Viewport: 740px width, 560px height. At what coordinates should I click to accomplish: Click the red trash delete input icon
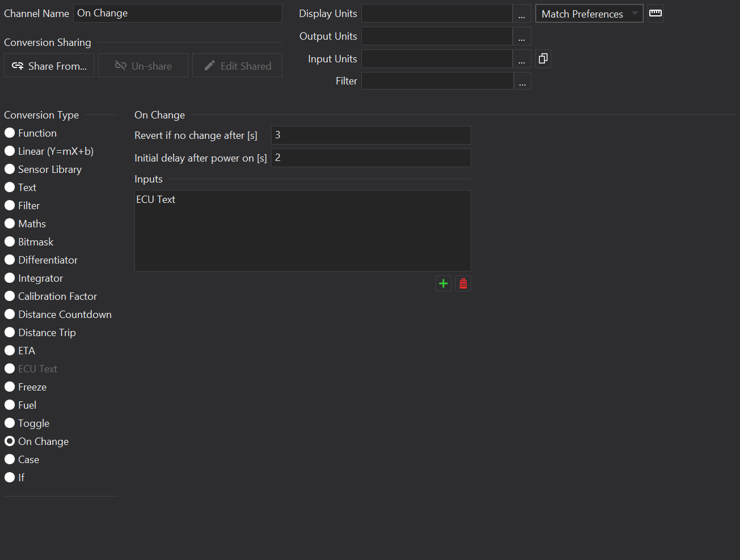click(463, 283)
